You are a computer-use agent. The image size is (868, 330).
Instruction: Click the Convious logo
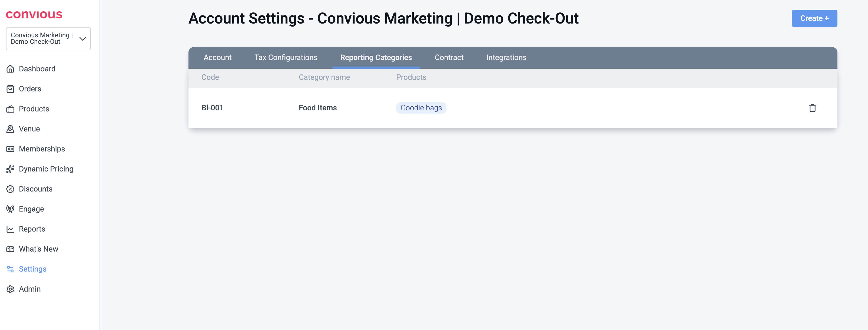tap(34, 15)
